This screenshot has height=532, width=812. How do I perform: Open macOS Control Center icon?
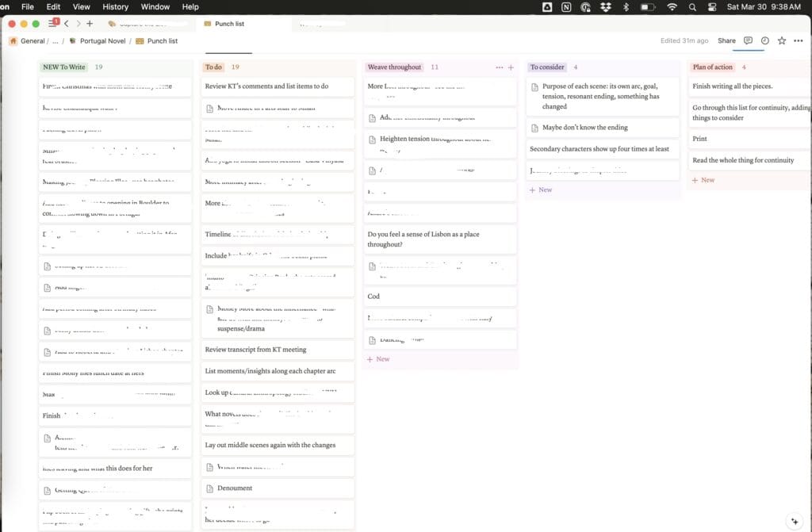711,6
